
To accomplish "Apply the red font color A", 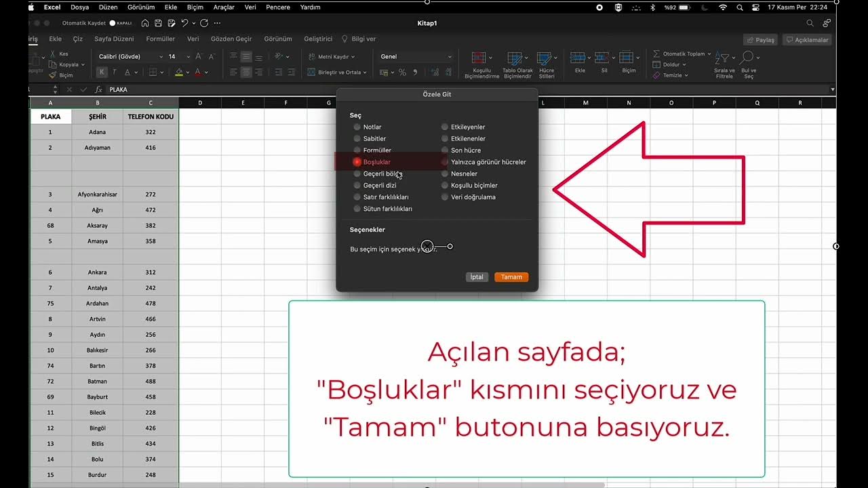I will (197, 72).
